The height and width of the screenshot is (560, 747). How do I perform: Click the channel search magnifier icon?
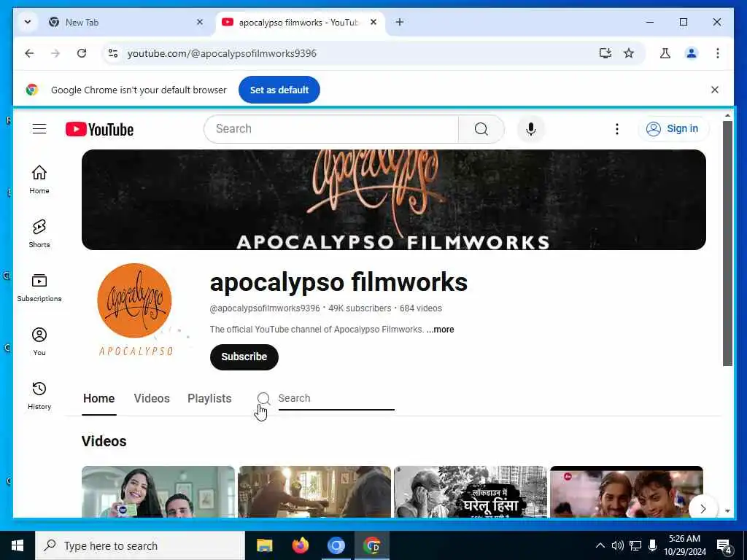pos(263,399)
